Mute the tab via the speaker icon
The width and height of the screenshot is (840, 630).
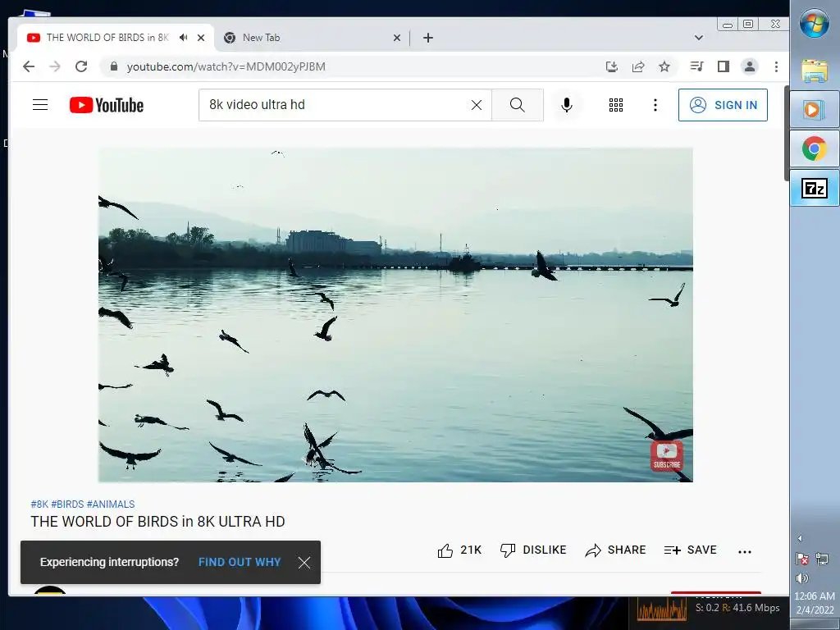(x=183, y=38)
